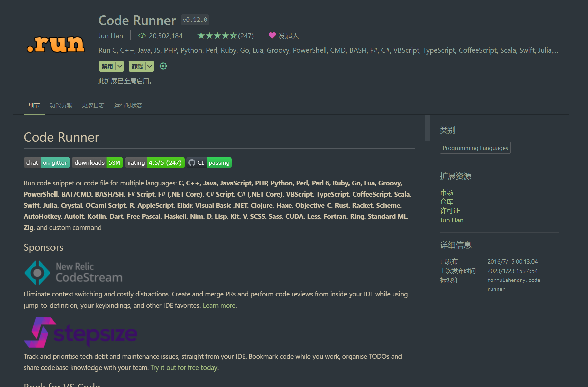
Task: Click the 上次发布时间 last released label
Action: point(458,271)
